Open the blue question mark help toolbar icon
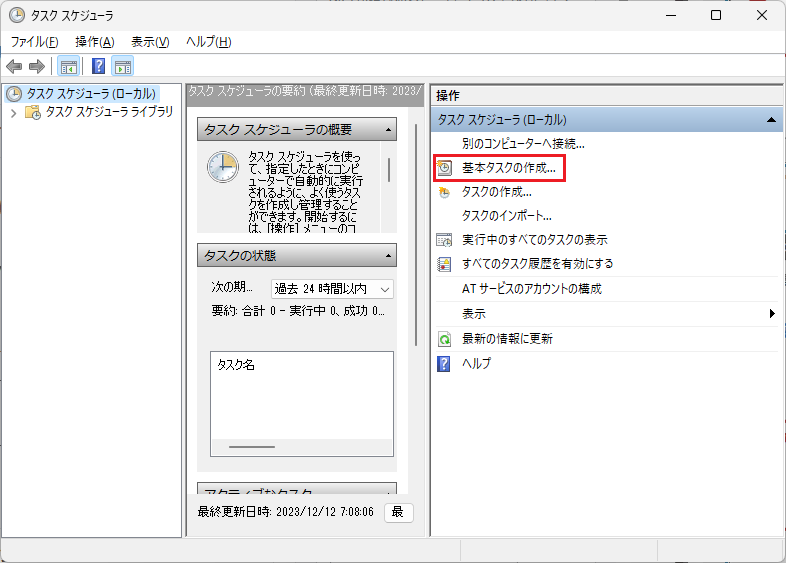Viewport: 786px width, 563px height. pyautogui.click(x=98, y=66)
